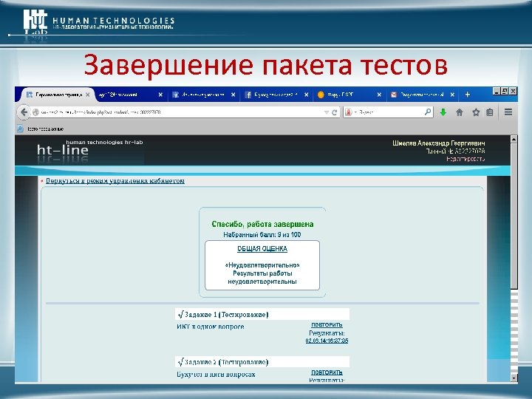Screen dimensions: 532x399
Task: Open the most visited bookmarks toolbar item
Action: (41, 129)
